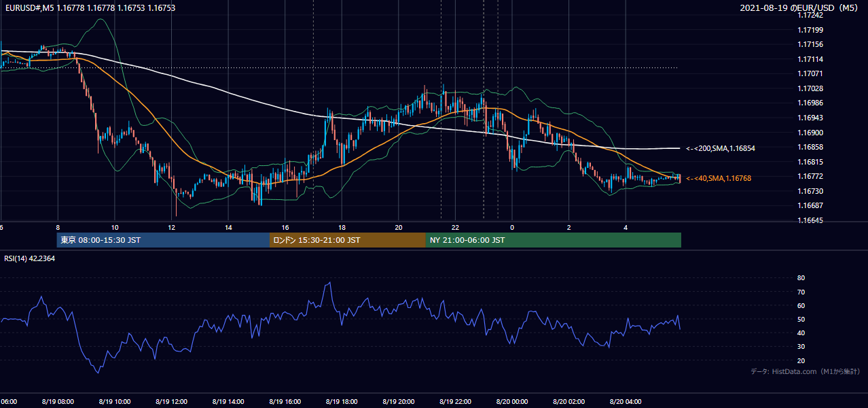Click price axis value 1.17199
The image size is (868, 408).
click(810, 30)
